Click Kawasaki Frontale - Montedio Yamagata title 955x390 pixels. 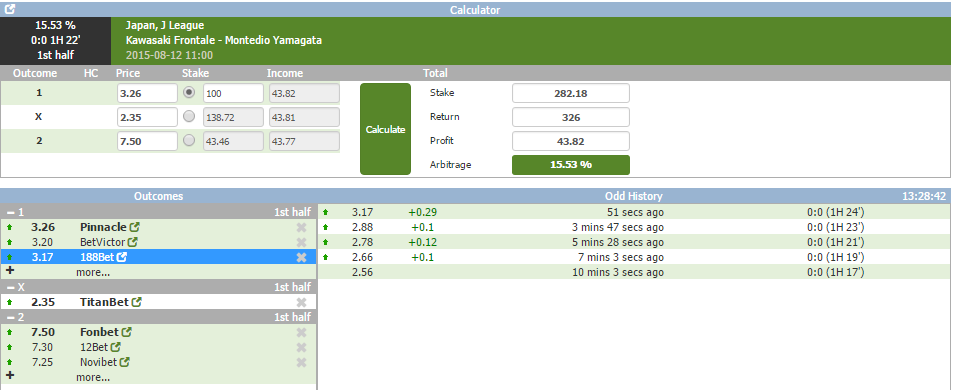[x=224, y=40]
